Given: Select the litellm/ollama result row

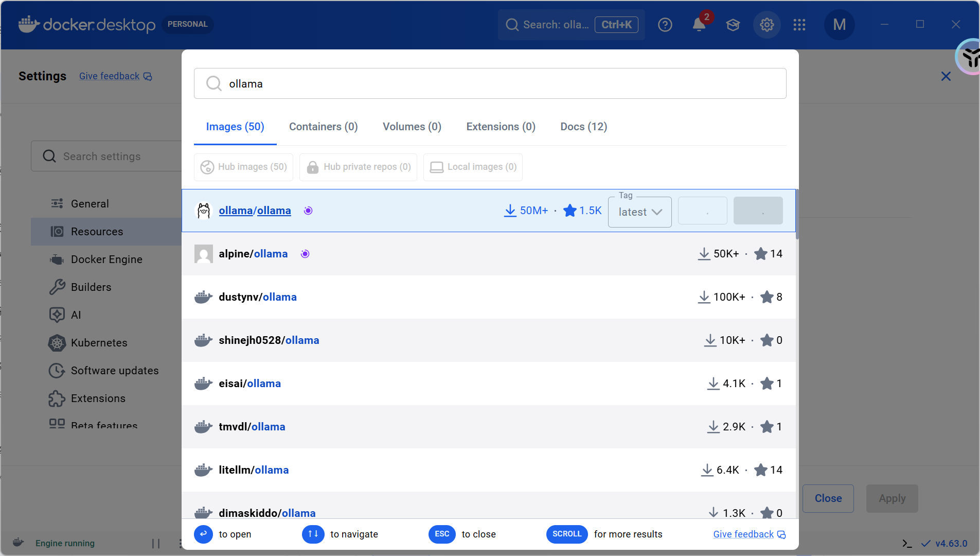Looking at the screenshot, I should 489,470.
